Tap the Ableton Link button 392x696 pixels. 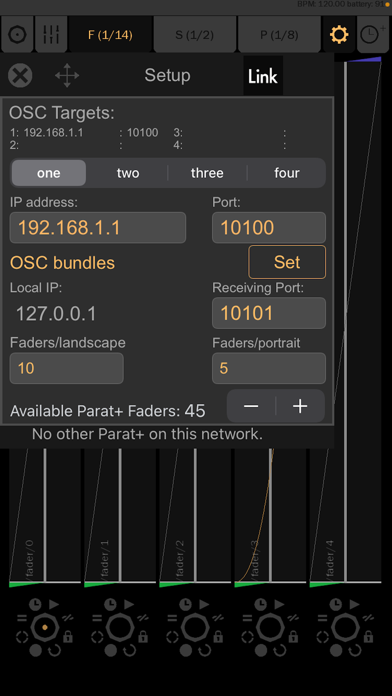(263, 76)
